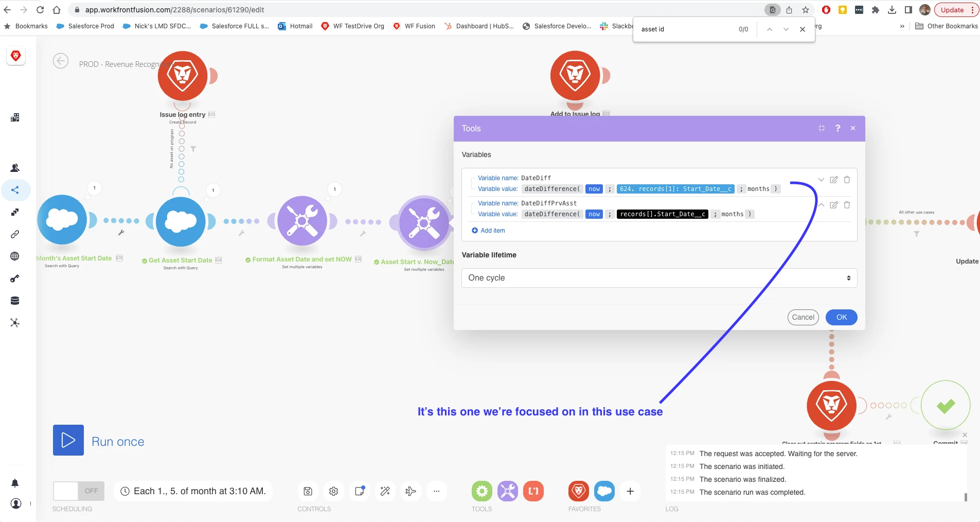Open the Other Bookmarks folder
This screenshot has height=522, width=980.
[947, 26]
